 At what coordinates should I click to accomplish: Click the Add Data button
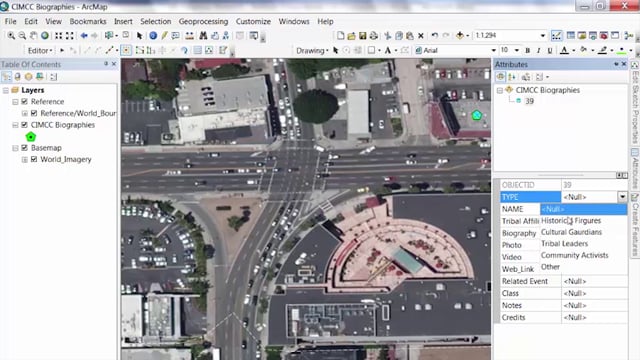click(460, 36)
